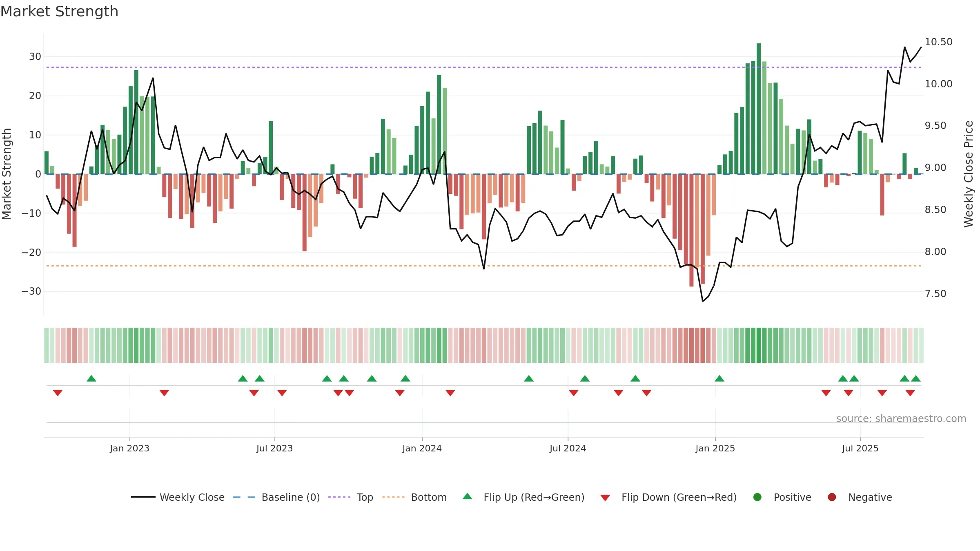Toggle the Weekly Close legend entry
This screenshot has width=980, height=551.
coord(178,497)
